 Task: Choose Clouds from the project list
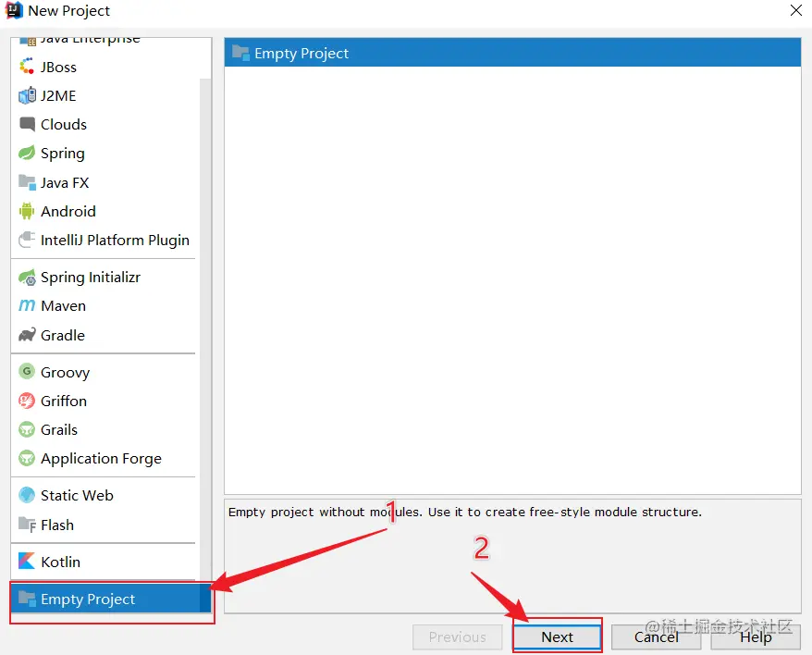coord(105,124)
